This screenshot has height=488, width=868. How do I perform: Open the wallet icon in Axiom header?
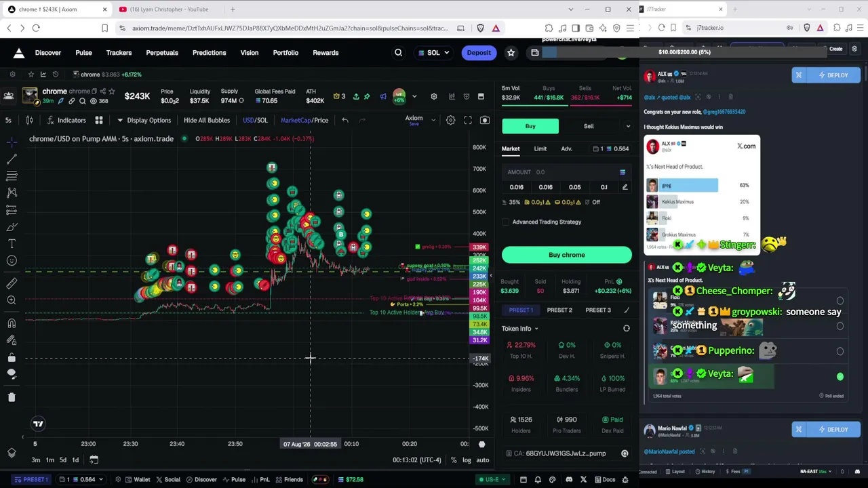(x=535, y=53)
